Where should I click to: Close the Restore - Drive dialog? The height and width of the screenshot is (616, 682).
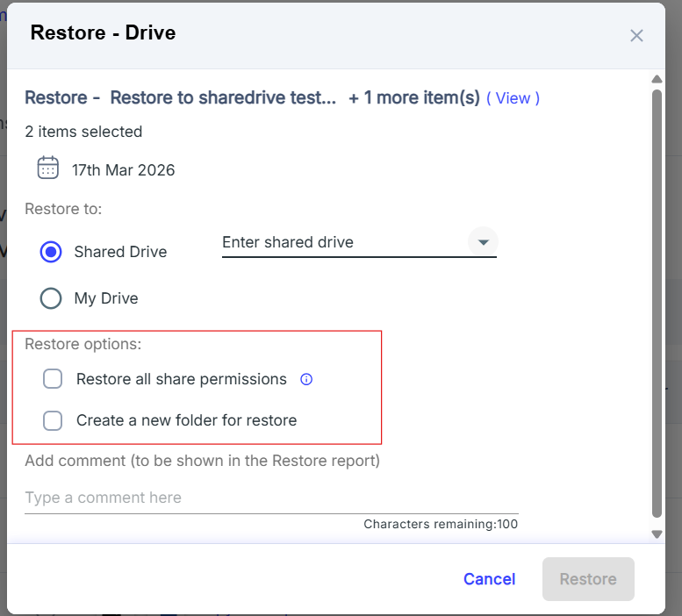636,35
